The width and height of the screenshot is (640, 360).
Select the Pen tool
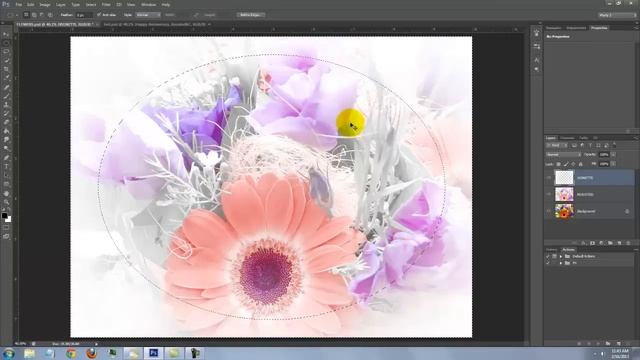pyautogui.click(x=6, y=158)
